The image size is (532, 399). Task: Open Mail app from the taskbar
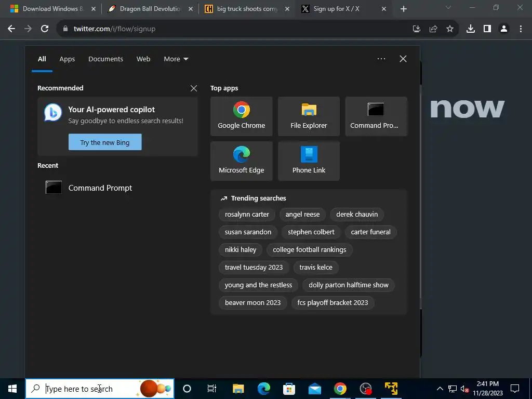click(314, 389)
